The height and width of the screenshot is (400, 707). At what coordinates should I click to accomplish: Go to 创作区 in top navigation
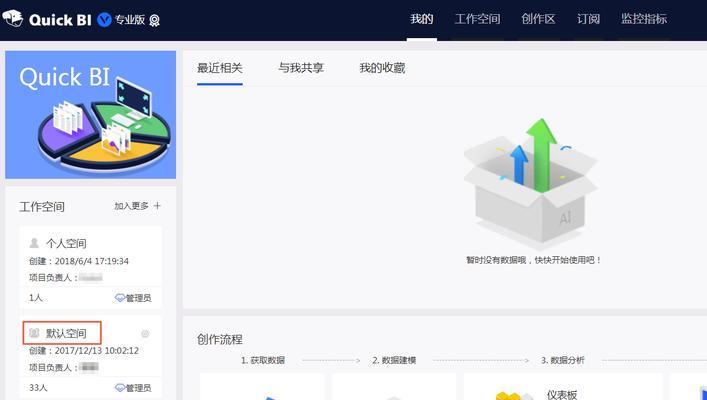click(x=538, y=19)
